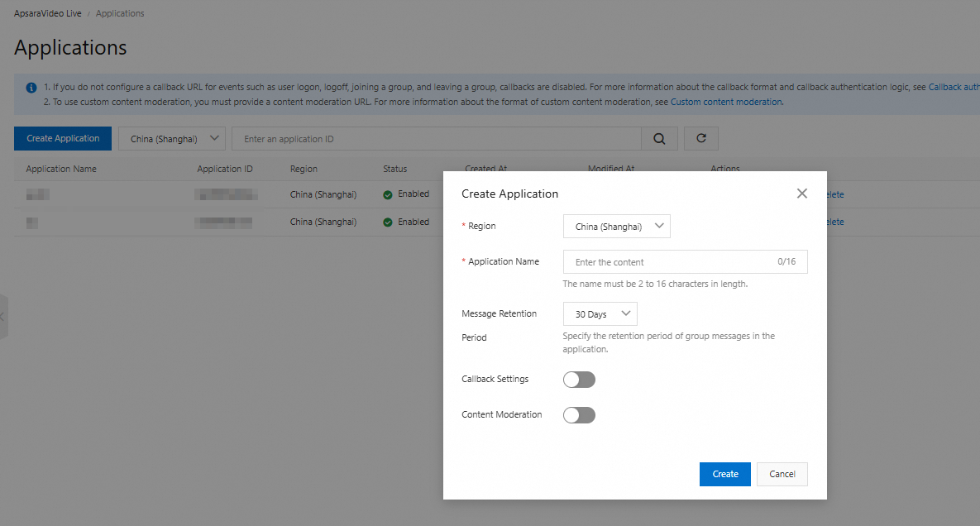
Task: Click the green Enabled status icon in second row
Action: (388, 222)
